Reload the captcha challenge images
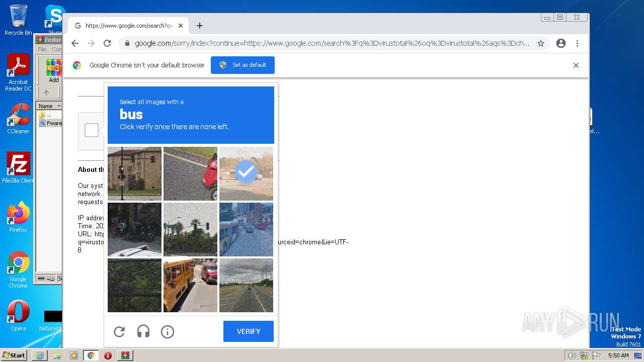The height and width of the screenshot is (362, 644). (119, 331)
